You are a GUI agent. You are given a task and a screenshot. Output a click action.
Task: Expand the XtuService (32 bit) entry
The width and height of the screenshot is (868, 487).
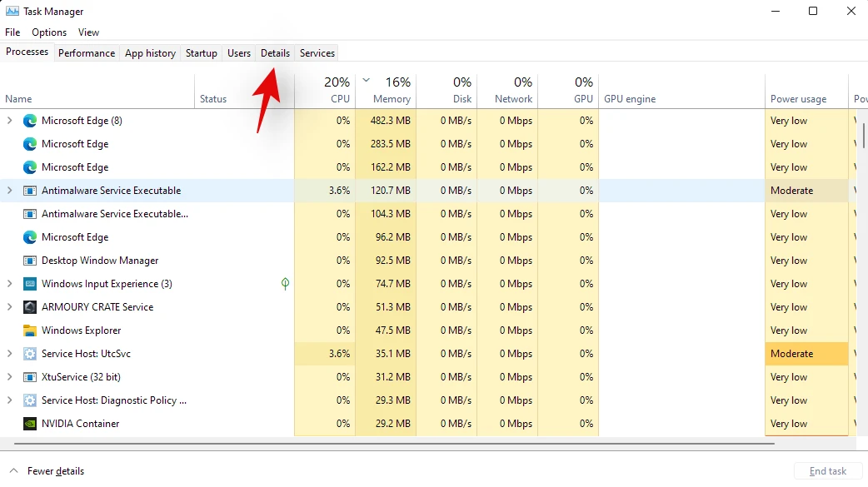[x=10, y=377]
